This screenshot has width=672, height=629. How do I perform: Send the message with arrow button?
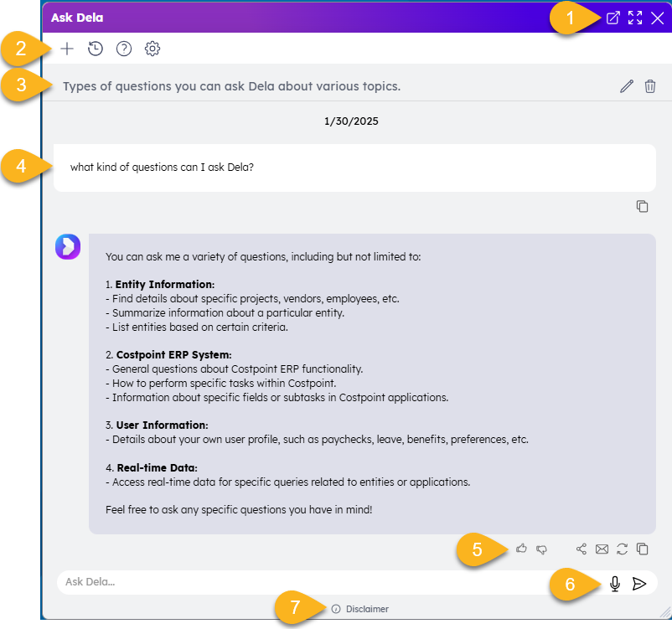[639, 584]
